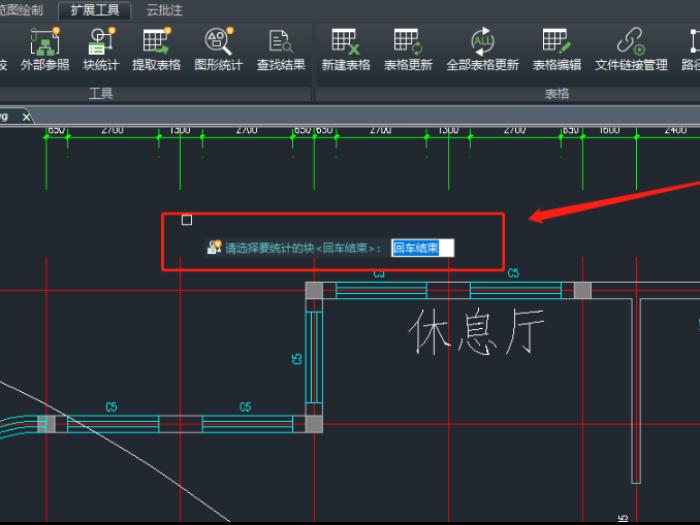Select the 提取表格 extract table tool
The width and height of the screenshot is (700, 525).
point(156,42)
